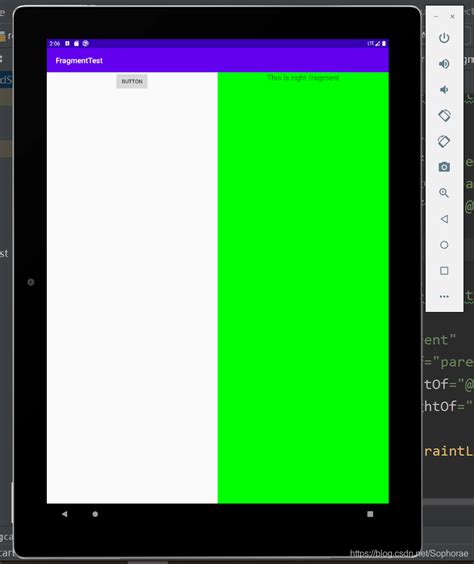Rotate device right using emulator toolbar

click(444, 141)
